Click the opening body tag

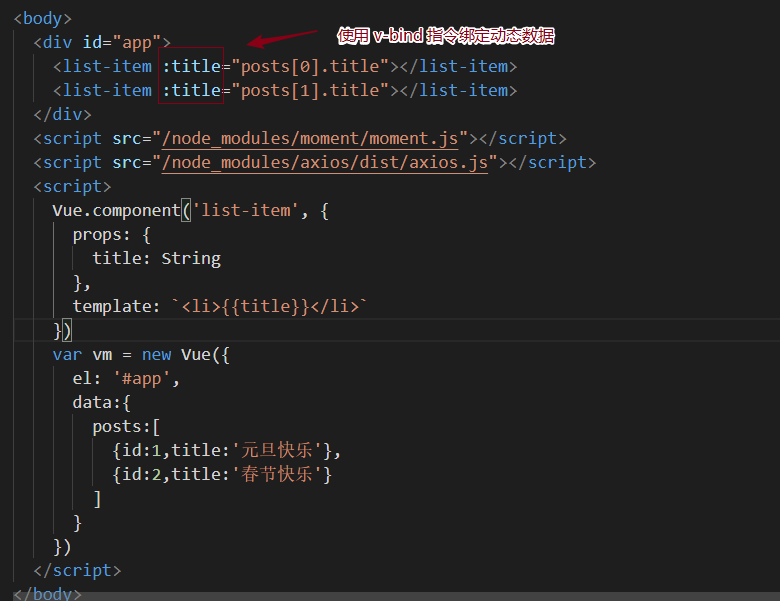tap(43, 18)
